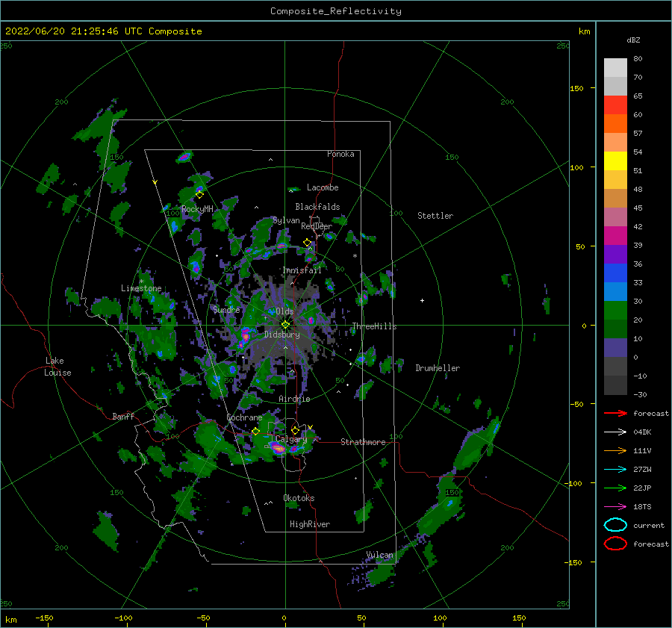Click the Airdrie label

[x=294, y=399]
